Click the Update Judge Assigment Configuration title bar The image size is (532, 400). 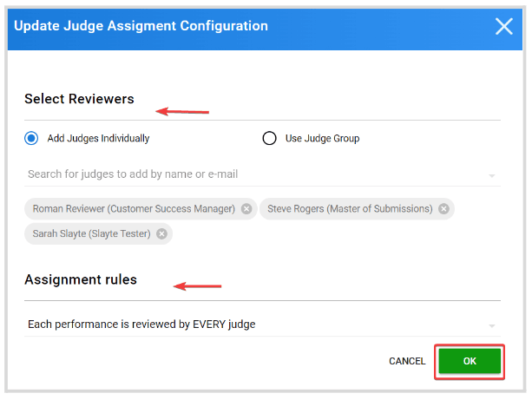pyautogui.click(x=265, y=30)
